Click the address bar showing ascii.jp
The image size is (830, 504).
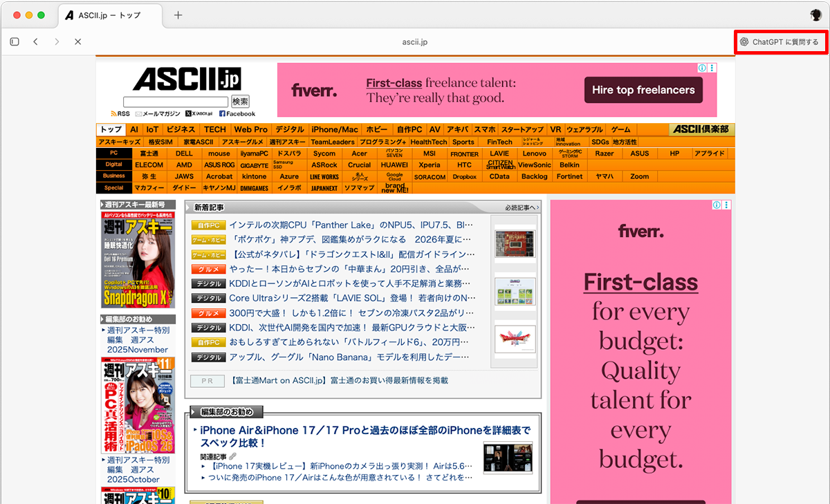(x=415, y=41)
